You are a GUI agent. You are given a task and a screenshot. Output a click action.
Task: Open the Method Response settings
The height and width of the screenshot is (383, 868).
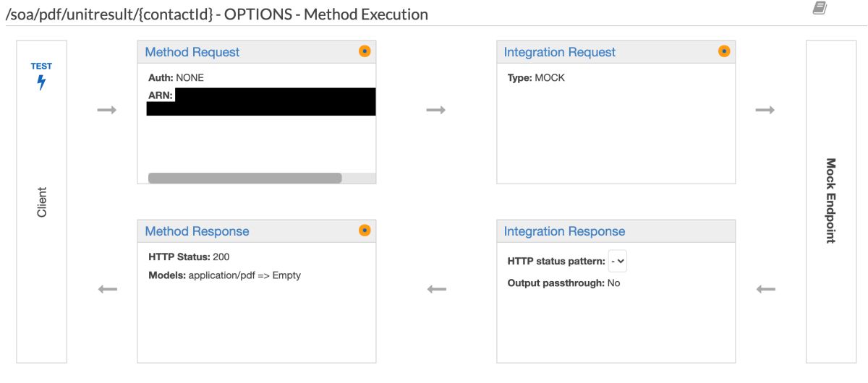click(x=197, y=231)
